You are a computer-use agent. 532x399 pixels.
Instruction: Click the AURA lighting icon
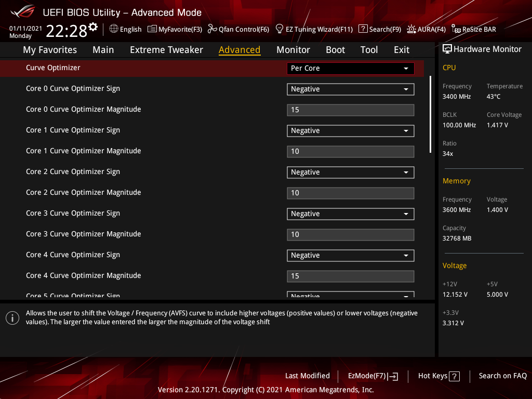pyautogui.click(x=411, y=29)
